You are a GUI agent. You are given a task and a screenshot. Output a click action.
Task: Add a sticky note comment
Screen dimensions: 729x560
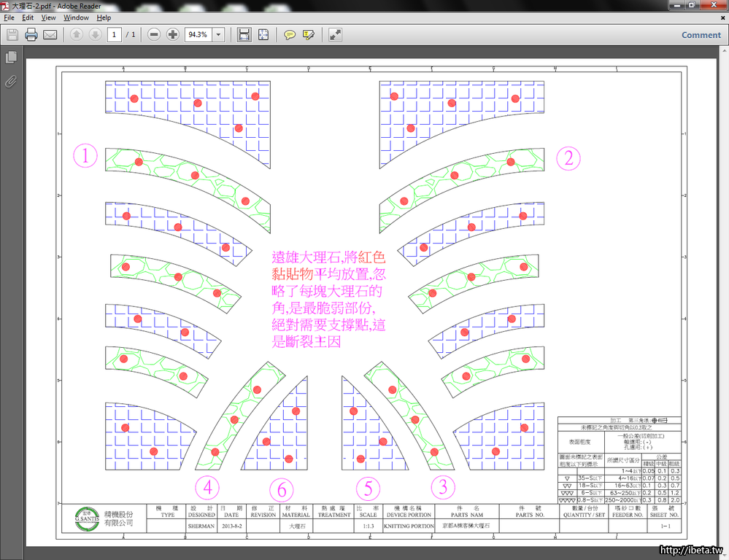290,34
